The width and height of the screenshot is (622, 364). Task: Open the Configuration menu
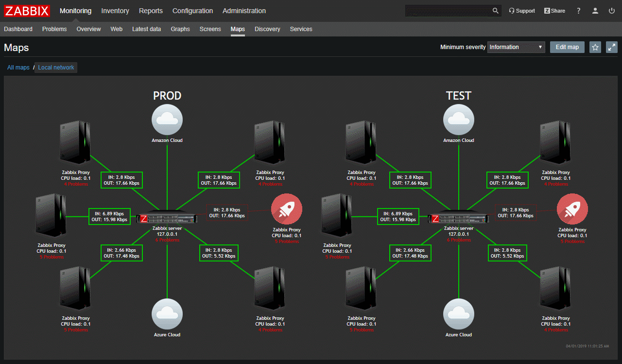[x=192, y=11]
